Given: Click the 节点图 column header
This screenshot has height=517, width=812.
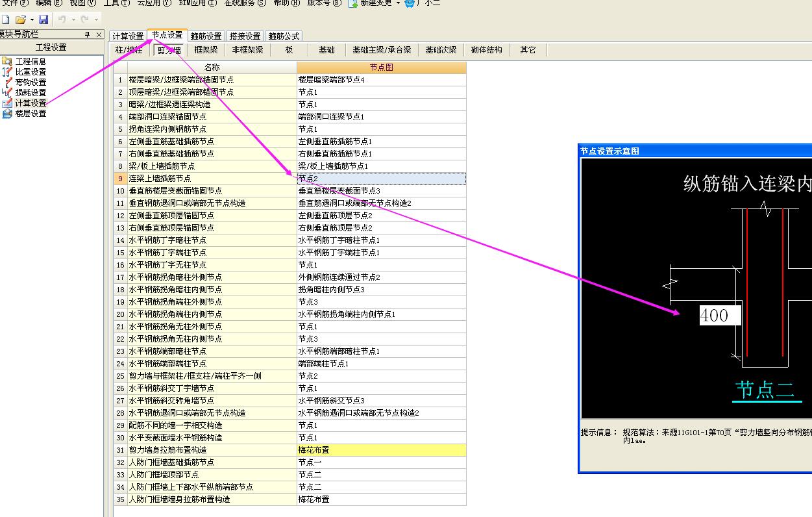Looking at the screenshot, I should coord(382,68).
